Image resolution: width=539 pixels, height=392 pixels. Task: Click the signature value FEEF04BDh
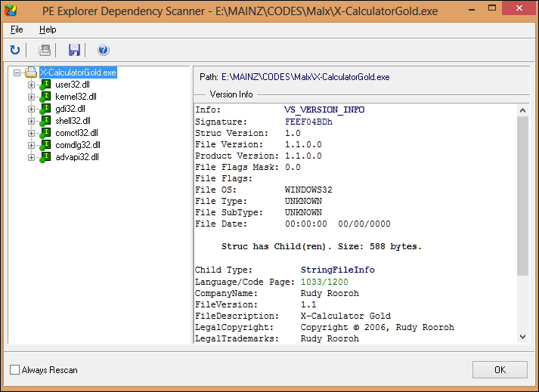click(308, 122)
